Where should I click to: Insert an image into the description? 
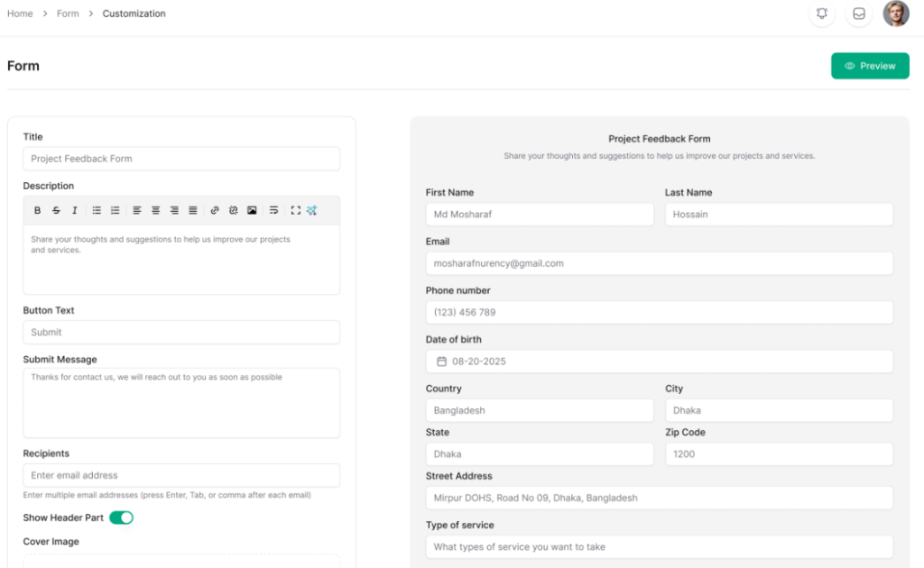[x=252, y=210]
